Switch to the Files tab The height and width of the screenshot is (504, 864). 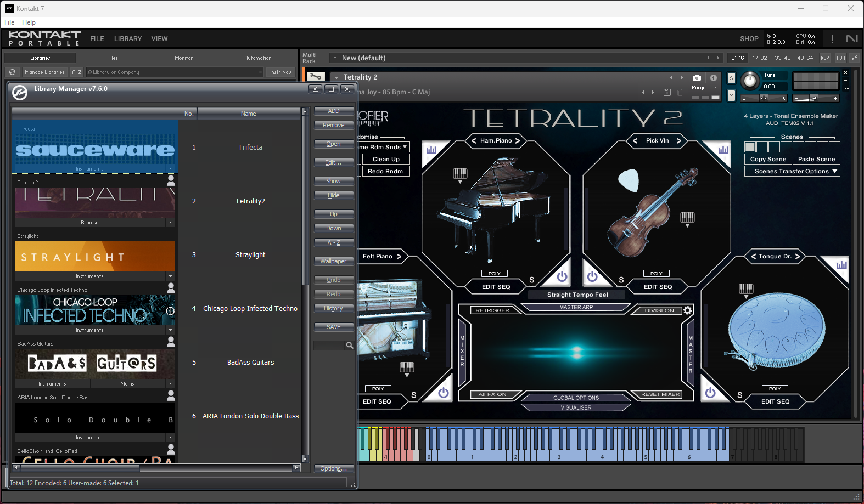(x=113, y=58)
